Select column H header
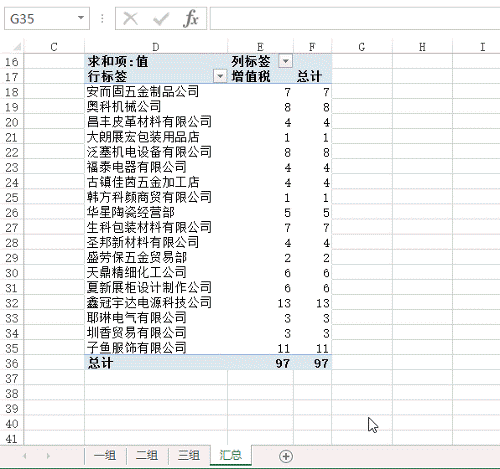 (x=422, y=47)
